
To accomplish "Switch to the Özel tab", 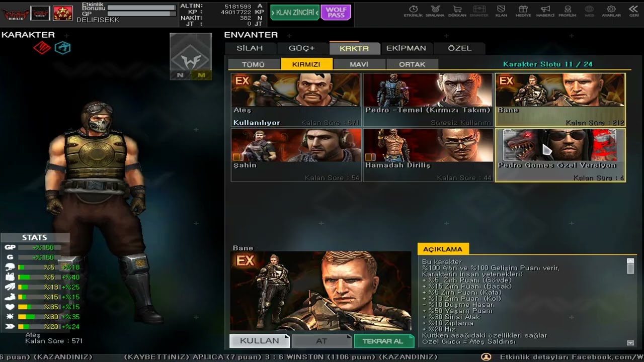I will point(459,48).
